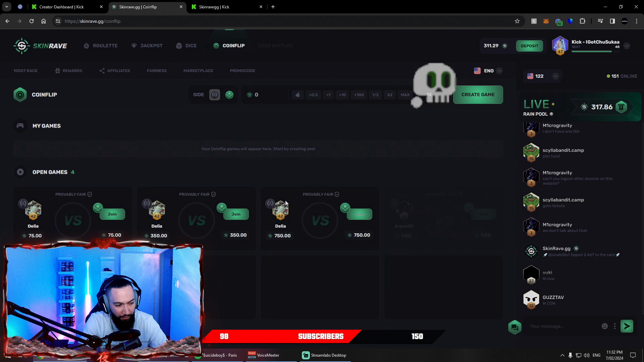Go to the Dice game
This screenshot has height=362, width=644.
tap(186, 46)
